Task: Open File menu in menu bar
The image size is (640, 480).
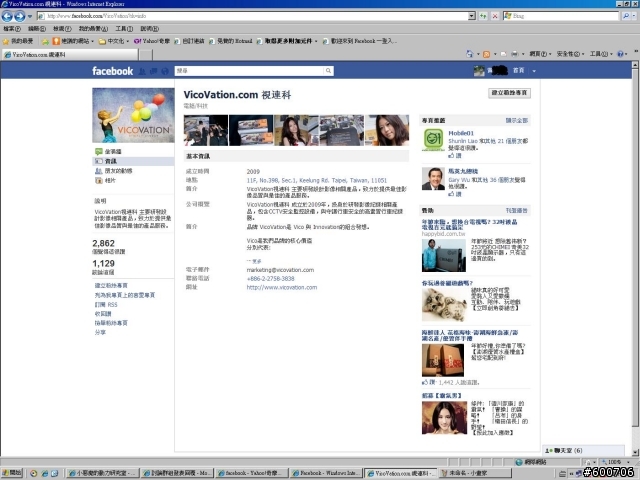Action: tap(11, 29)
